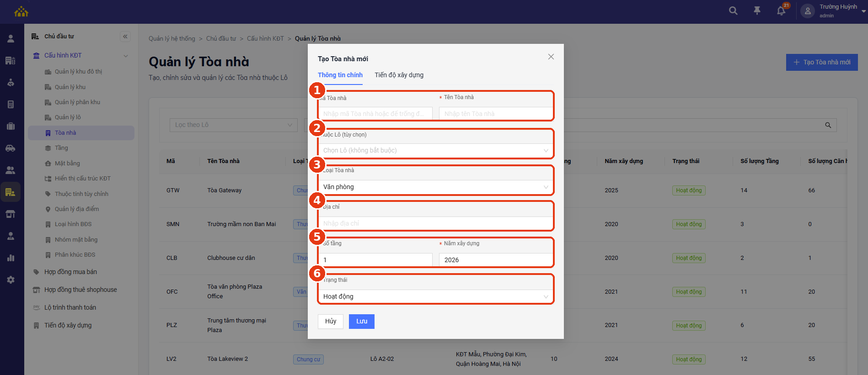The image size is (868, 375).
Task: Click the shop icon beside Hợp đồng thuê shophouse
Action: [37, 290]
